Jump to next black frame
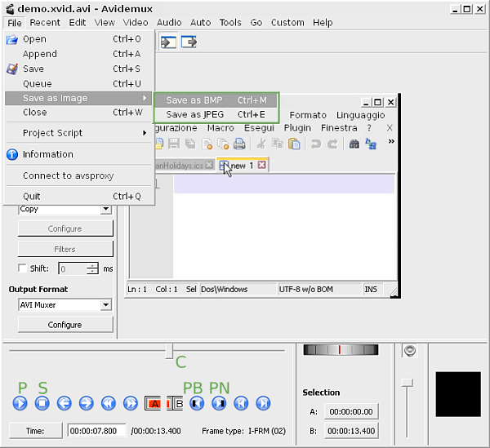This screenshot has width=490, height=448. (219, 403)
